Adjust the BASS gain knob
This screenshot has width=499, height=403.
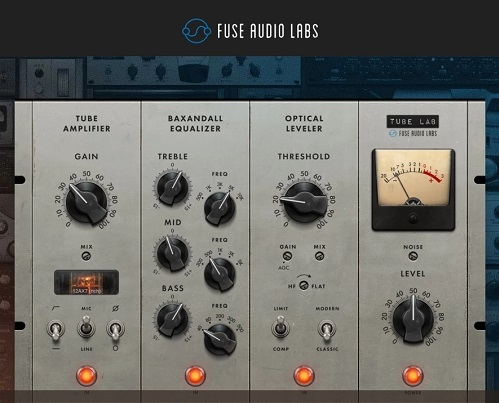coord(172,320)
